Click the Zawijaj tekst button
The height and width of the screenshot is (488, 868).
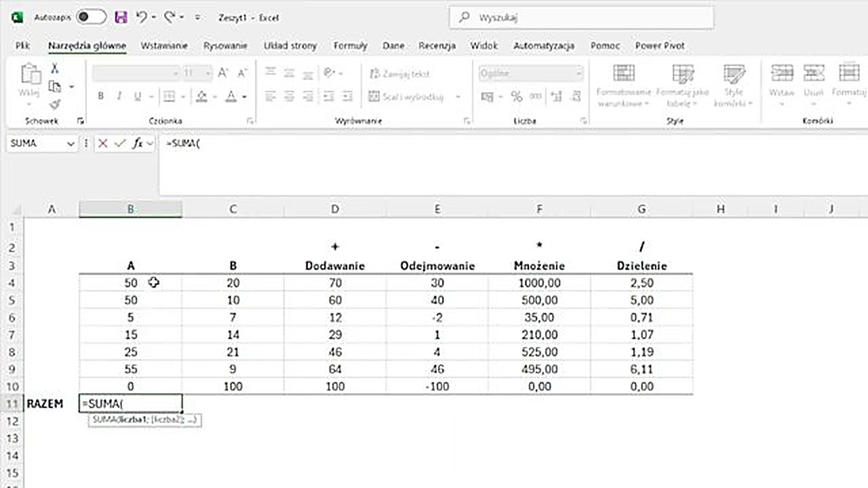(400, 73)
